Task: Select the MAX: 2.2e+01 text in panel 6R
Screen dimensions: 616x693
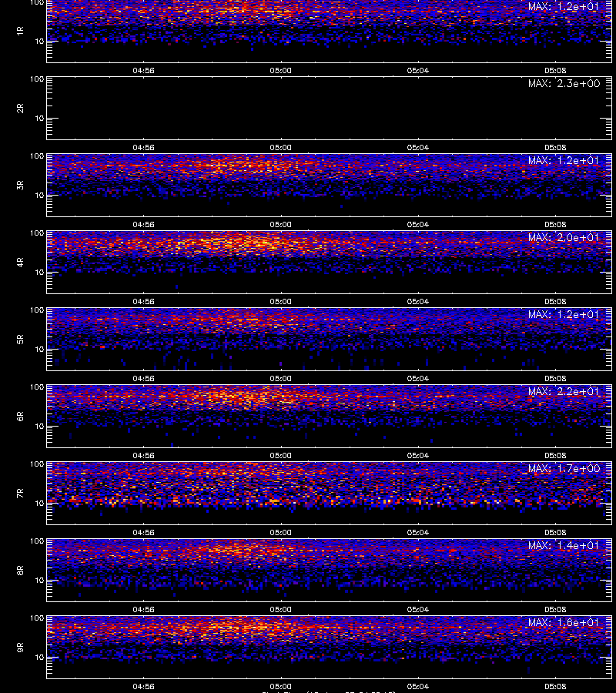Action: point(564,392)
